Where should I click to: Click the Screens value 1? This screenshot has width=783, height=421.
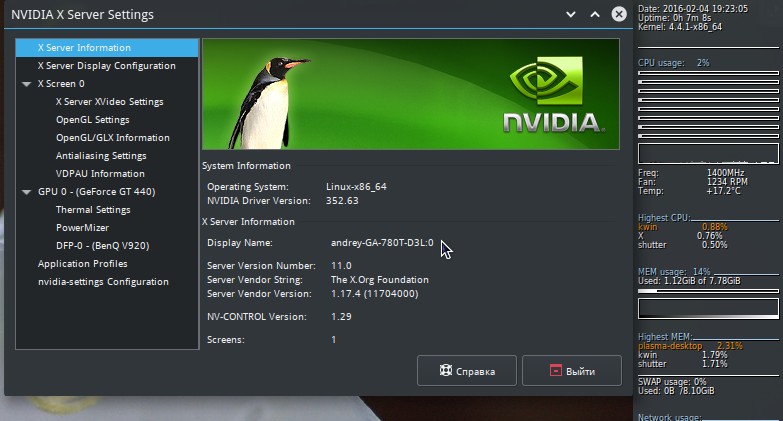click(334, 340)
